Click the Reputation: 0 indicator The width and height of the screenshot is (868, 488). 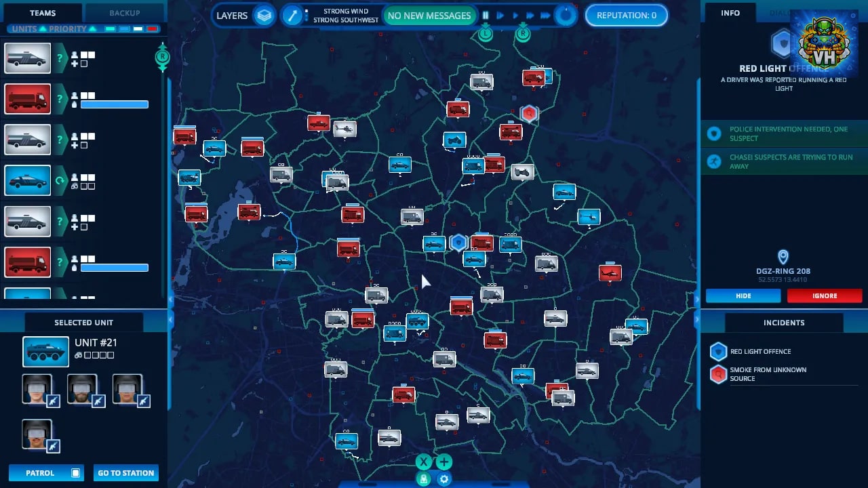tap(627, 15)
